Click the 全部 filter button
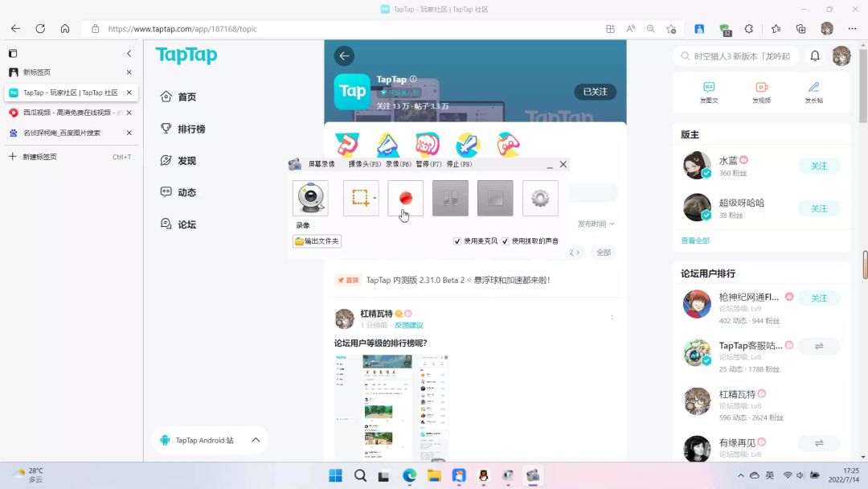The height and width of the screenshot is (489, 868). [x=604, y=253]
